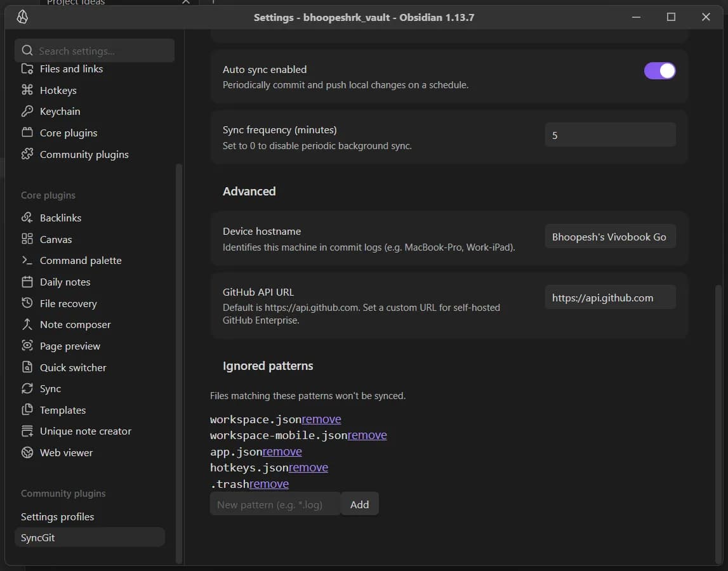Remove the app.json ignored pattern
The height and width of the screenshot is (571, 728).
(282, 451)
